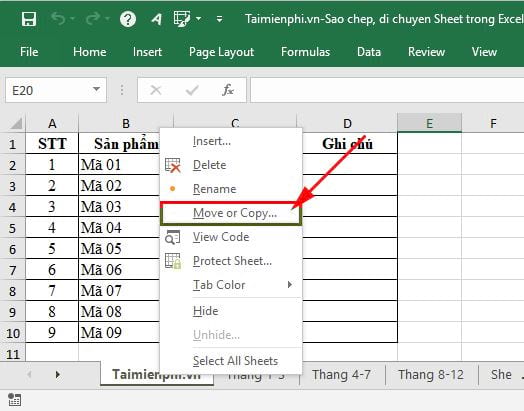The image size is (524, 411).
Task: Select column D header
Action: [x=347, y=123]
